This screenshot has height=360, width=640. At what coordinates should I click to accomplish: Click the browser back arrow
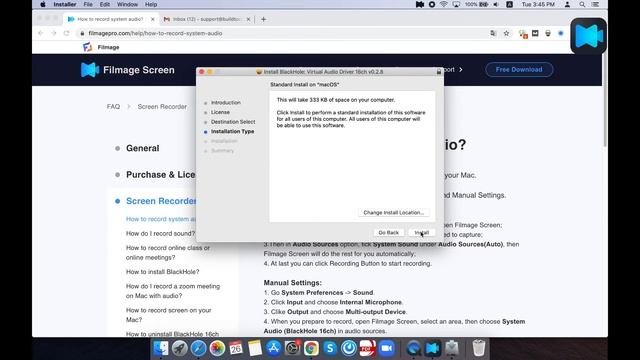click(40, 33)
